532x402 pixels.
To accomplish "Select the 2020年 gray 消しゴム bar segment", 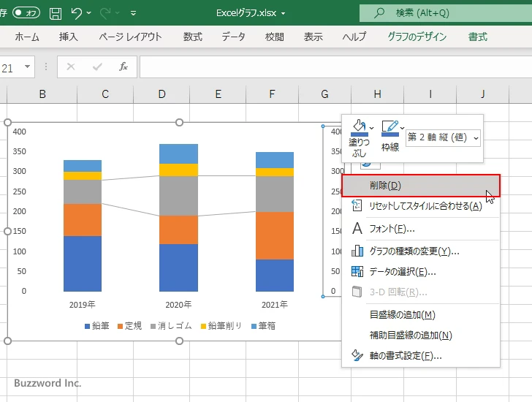I will 178,196.
